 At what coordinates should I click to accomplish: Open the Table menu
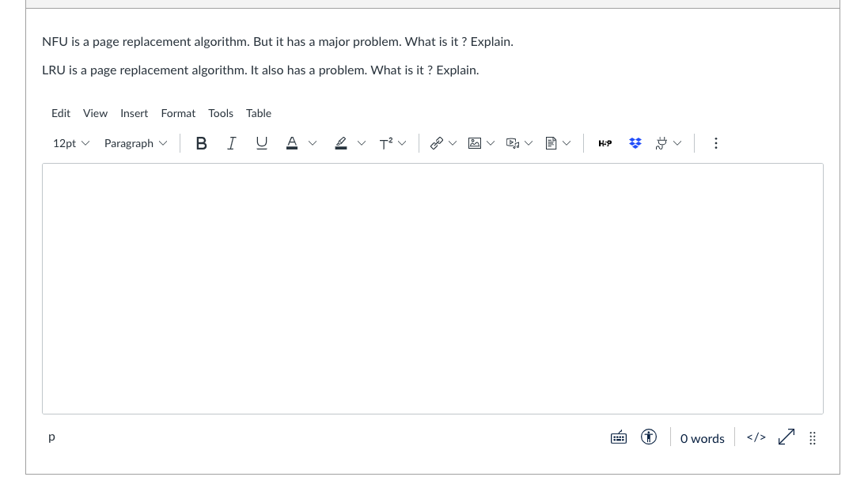258,113
